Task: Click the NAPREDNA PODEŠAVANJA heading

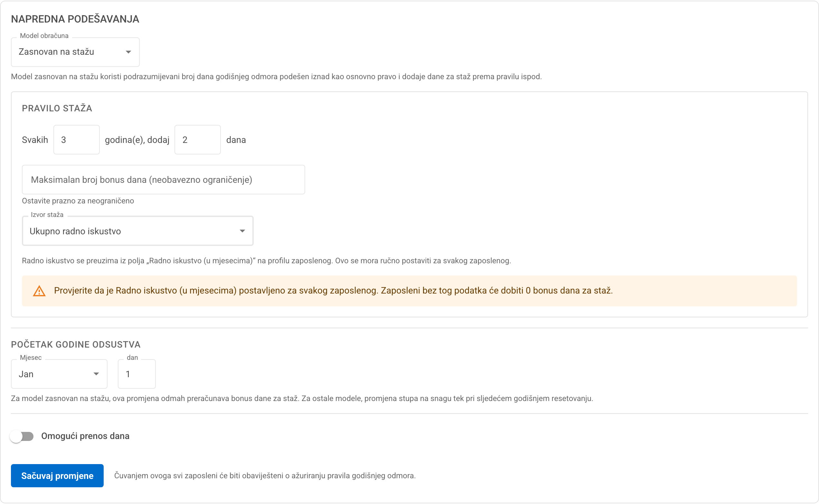Action: [75, 19]
